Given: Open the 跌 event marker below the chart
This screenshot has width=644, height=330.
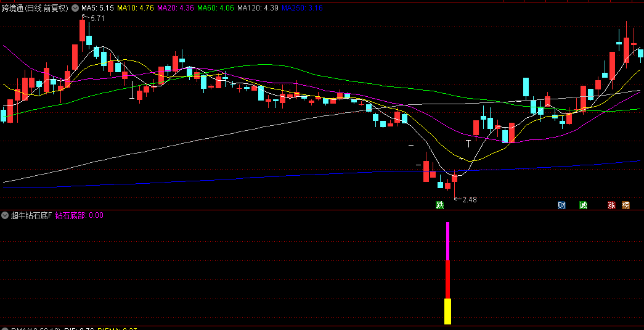Looking at the screenshot, I should coord(440,205).
